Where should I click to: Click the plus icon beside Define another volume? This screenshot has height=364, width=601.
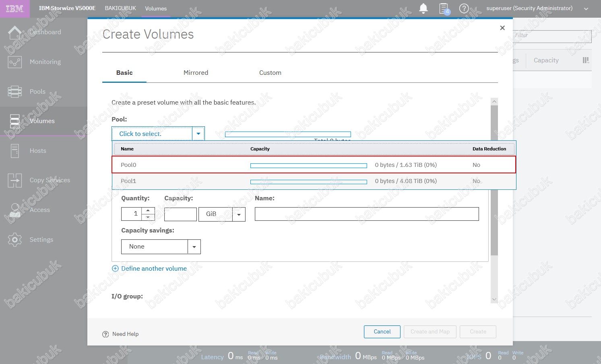pos(115,269)
